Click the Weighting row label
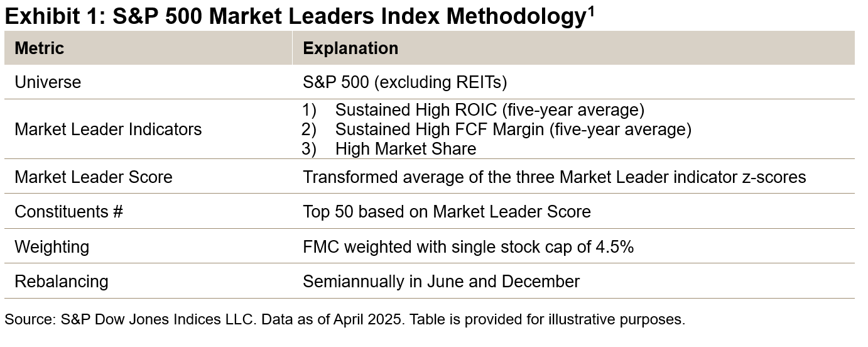Image resolution: width=868 pixels, height=347 pixels. (x=52, y=247)
